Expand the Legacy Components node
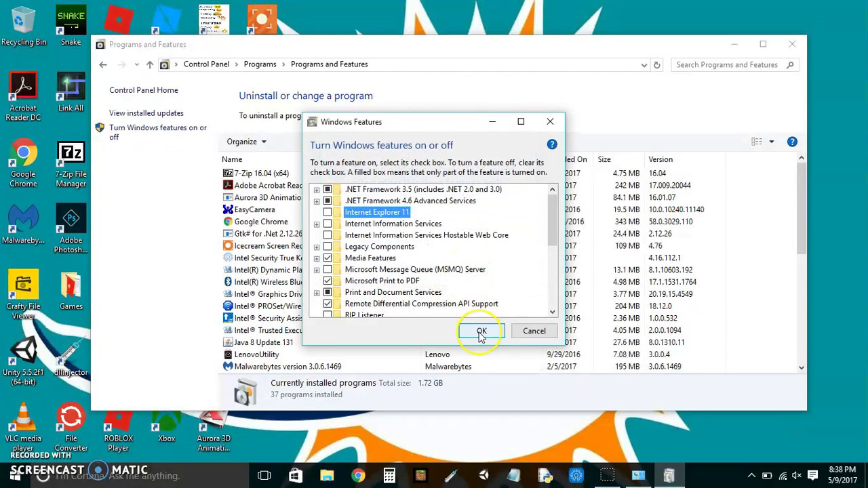Screen dimensions: 868x488 [317, 247]
